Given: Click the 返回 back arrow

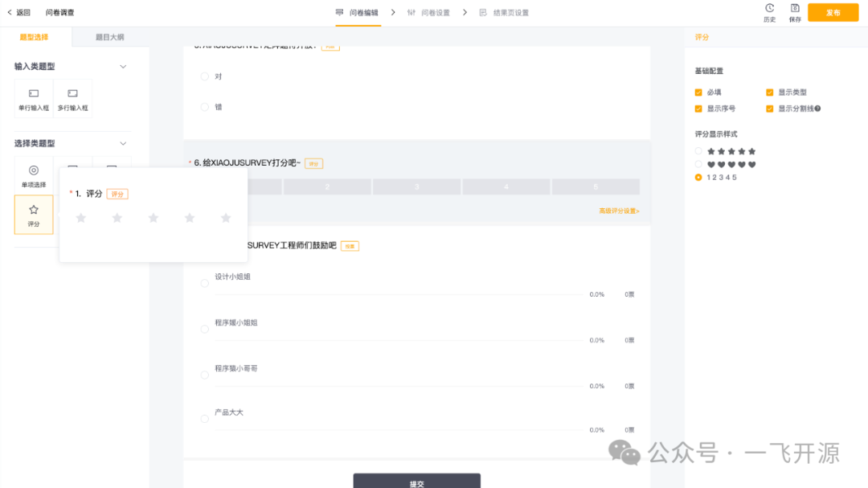Looking at the screenshot, I should 10,12.
